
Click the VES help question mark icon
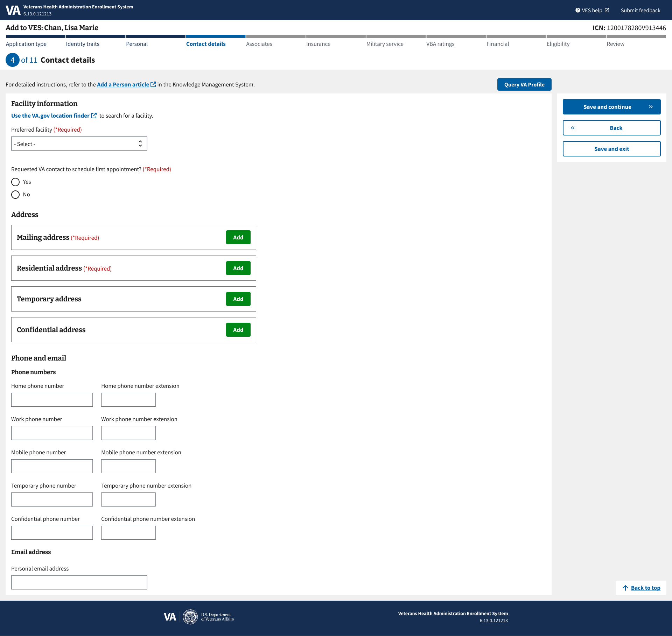577,10
